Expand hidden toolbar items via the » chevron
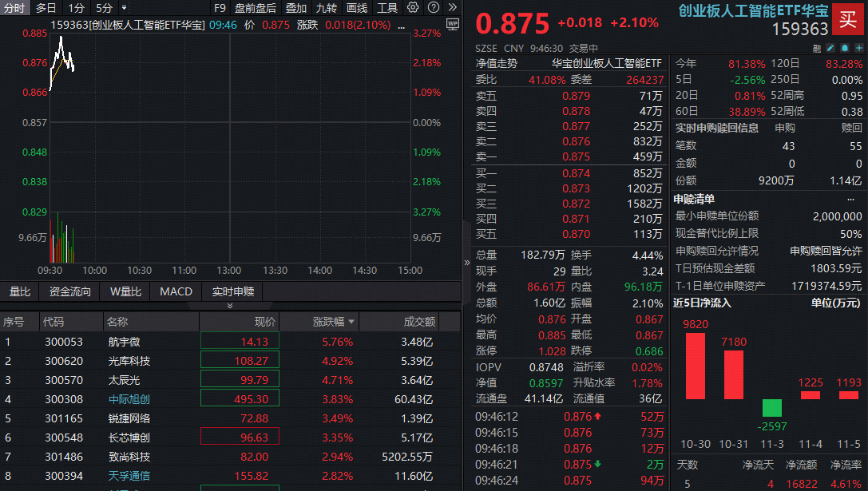Viewport: 868px width, 491px height. (x=452, y=8)
